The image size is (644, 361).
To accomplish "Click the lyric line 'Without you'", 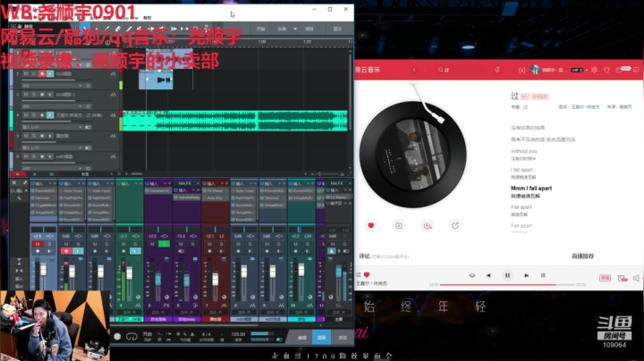I will click(x=523, y=151).
